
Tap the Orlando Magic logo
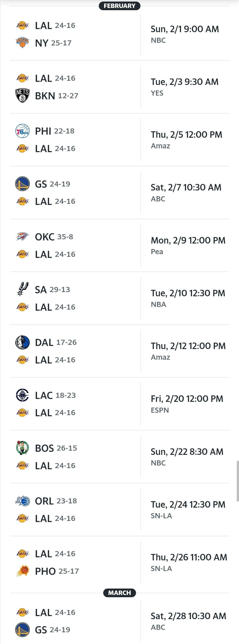coord(22,501)
